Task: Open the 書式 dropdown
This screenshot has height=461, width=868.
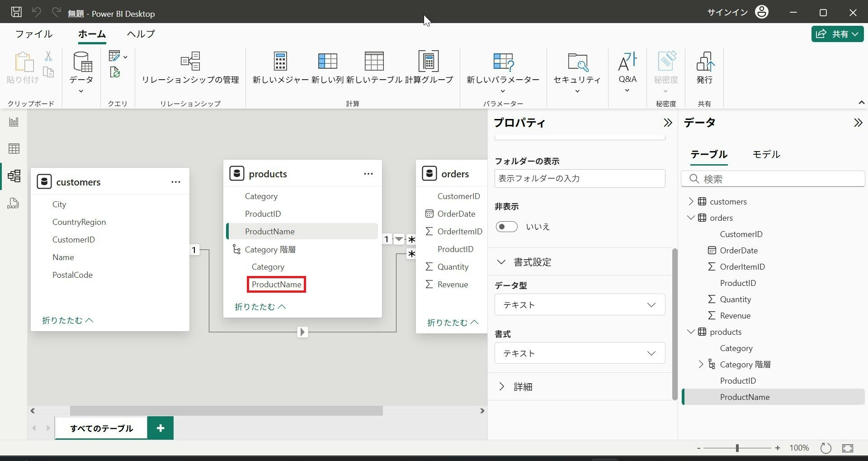Action: (x=580, y=353)
